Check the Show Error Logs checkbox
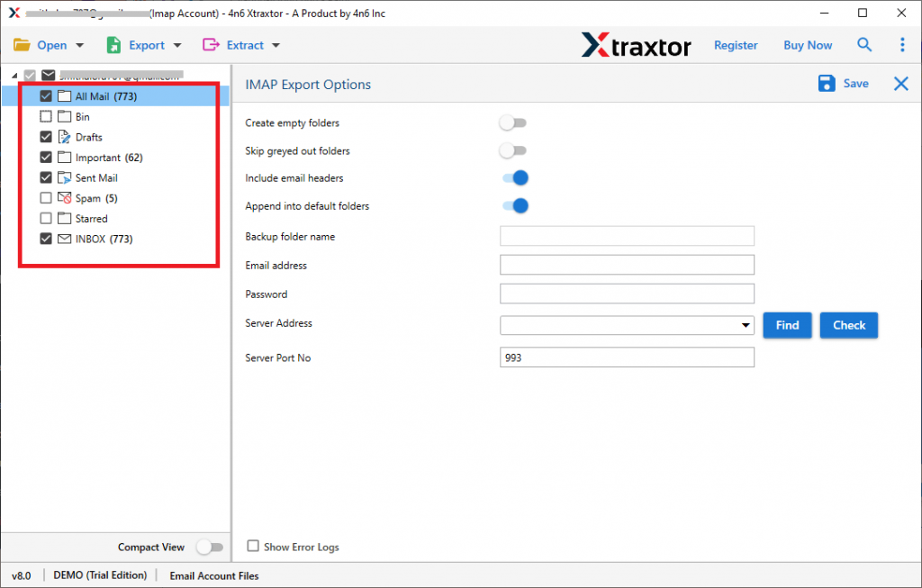The width and height of the screenshot is (922, 588). pyautogui.click(x=253, y=547)
